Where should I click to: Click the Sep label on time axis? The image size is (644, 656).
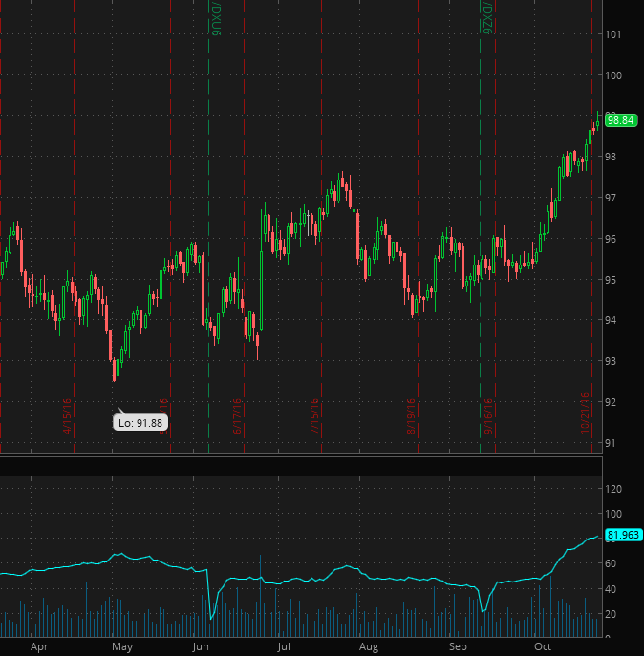[x=459, y=646]
